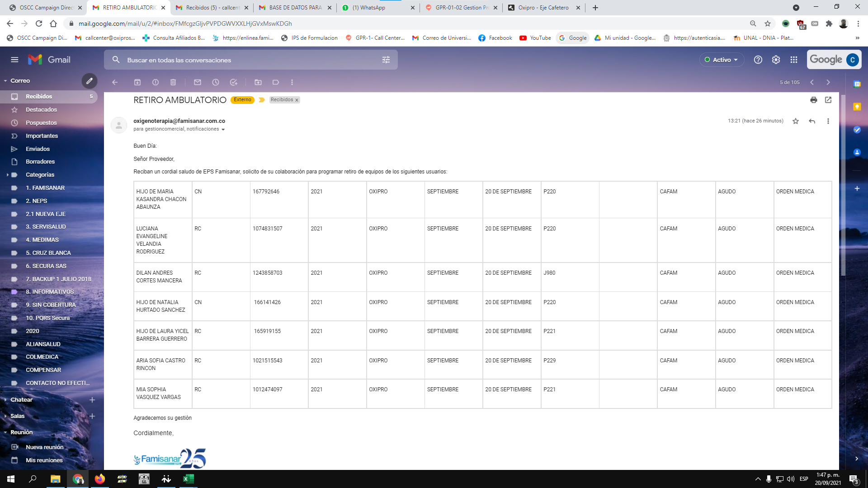Go back to inbox arrow
The width and height of the screenshot is (868, 488).
tap(115, 82)
